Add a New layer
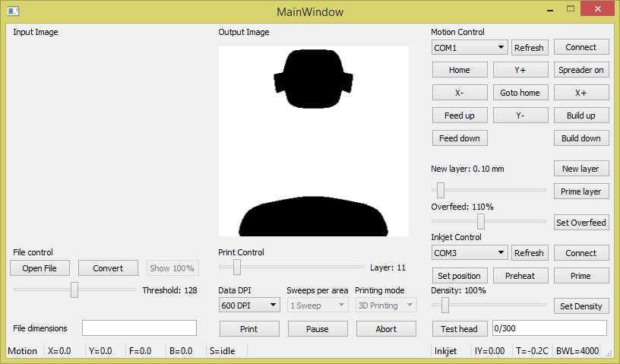The width and height of the screenshot is (620, 364). point(580,169)
